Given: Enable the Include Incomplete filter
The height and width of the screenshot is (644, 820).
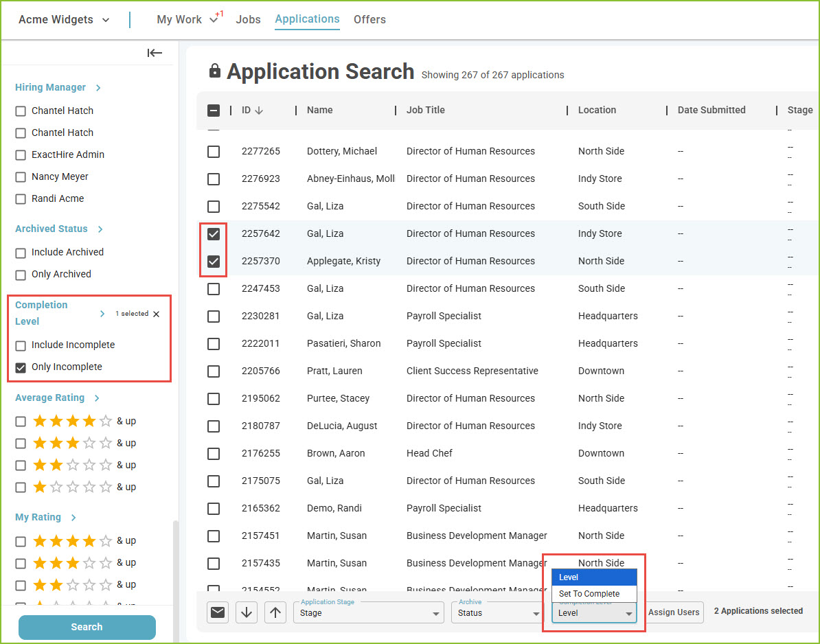Looking at the screenshot, I should coord(21,345).
